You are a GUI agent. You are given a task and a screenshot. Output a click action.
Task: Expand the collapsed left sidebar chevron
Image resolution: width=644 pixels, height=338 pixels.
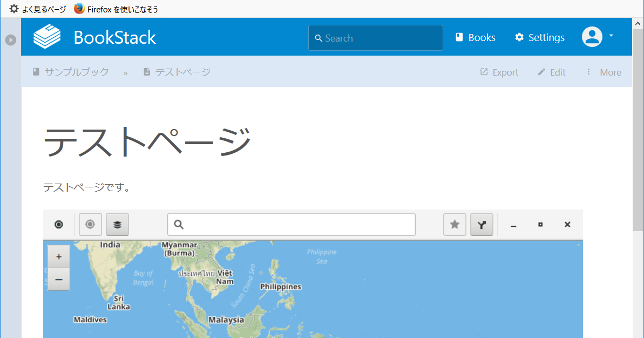tap(10, 40)
